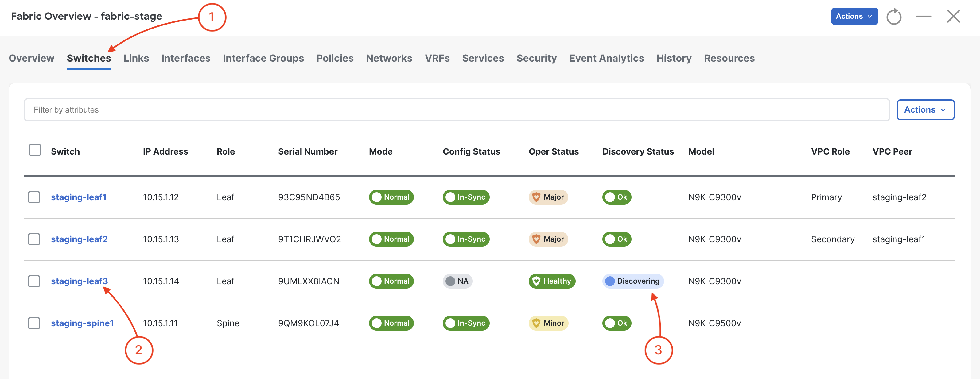
Task: Click Healthy oper status for staging-leaf3
Action: pyautogui.click(x=552, y=281)
